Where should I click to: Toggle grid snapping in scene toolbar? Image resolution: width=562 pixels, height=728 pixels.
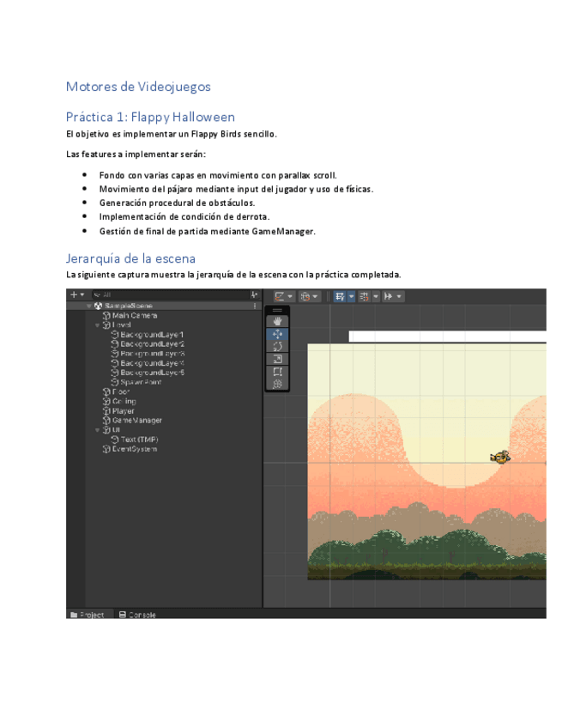pos(365,296)
